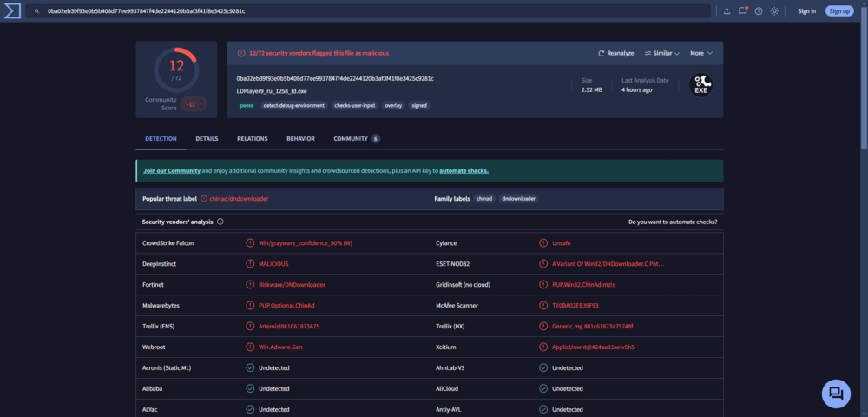Click the Reanalyze button
Image resolution: width=868 pixels, height=417 pixels.
click(616, 53)
